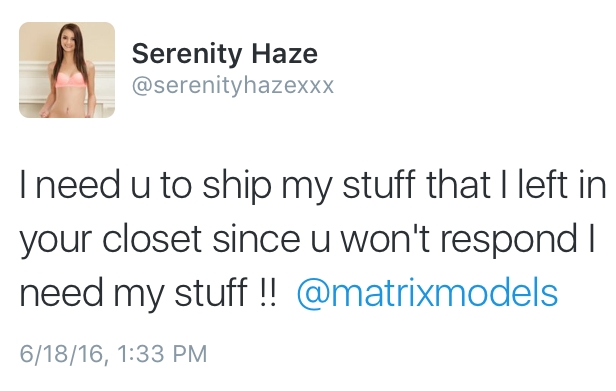Viewport: 616px width, 391px height.
Task: Click the word "your" in the tweet
Action: pos(56,241)
